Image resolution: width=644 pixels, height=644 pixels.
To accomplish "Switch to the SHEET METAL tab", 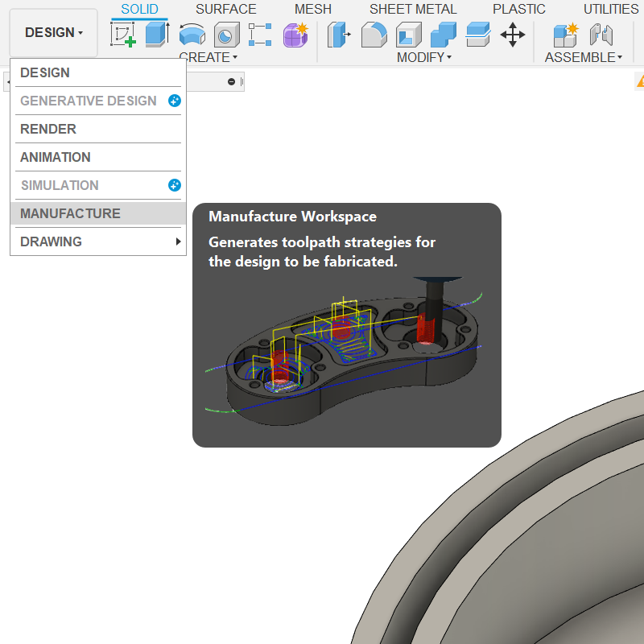I will pos(413,9).
